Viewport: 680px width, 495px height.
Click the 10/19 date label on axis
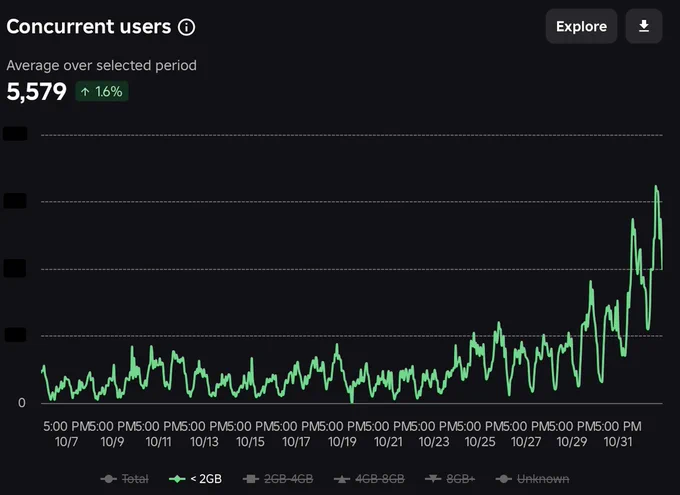click(x=342, y=442)
